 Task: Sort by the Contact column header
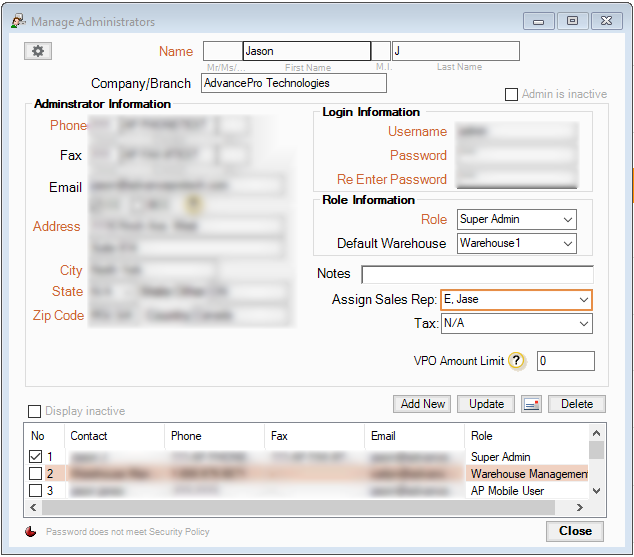click(x=89, y=436)
